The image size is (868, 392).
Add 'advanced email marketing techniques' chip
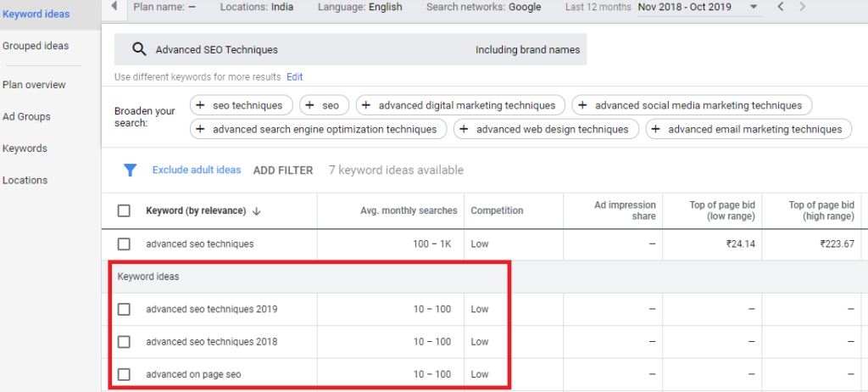point(748,129)
